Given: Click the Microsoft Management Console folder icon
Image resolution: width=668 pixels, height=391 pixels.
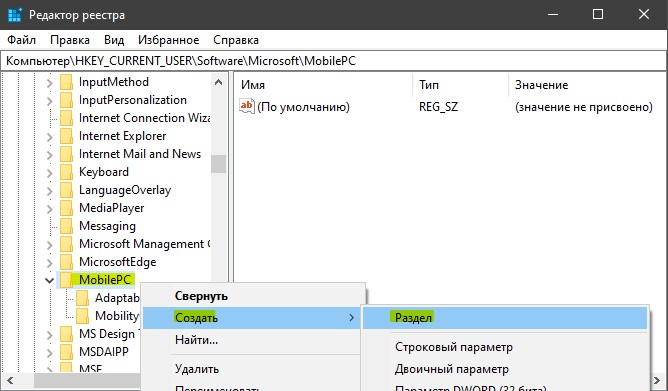Looking at the screenshot, I should point(66,244).
